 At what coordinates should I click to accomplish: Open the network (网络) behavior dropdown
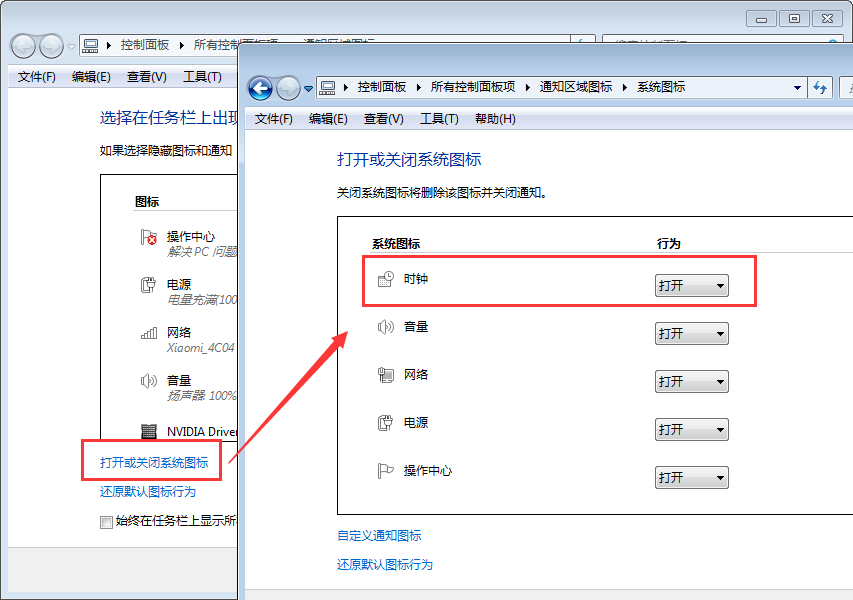click(x=691, y=382)
